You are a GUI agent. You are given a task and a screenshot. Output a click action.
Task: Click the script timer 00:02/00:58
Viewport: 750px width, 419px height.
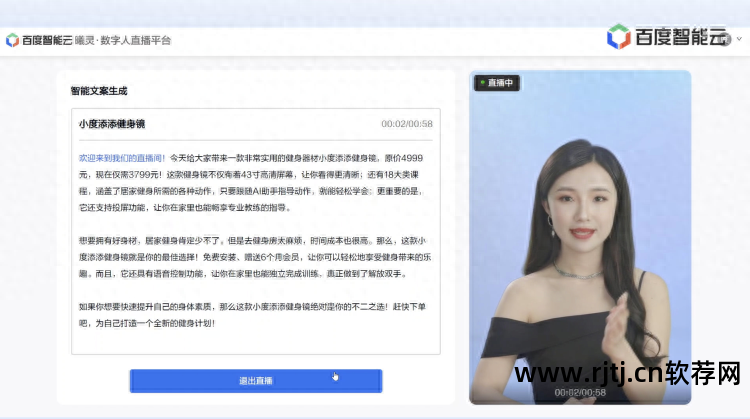point(407,124)
